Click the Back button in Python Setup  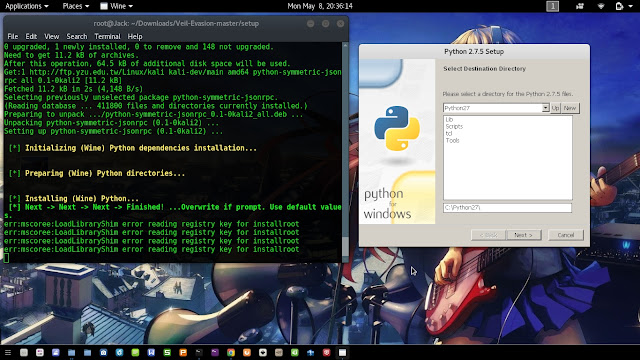click(488, 235)
